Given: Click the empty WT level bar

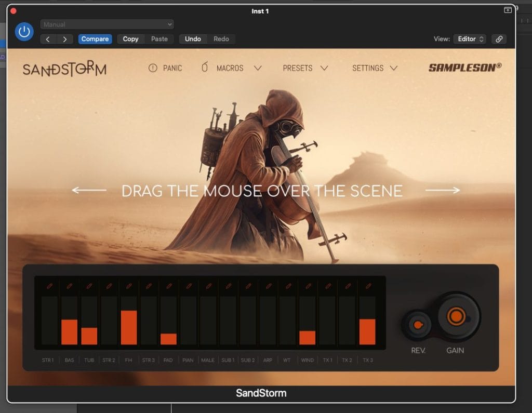Looking at the screenshot, I should 288,321.
